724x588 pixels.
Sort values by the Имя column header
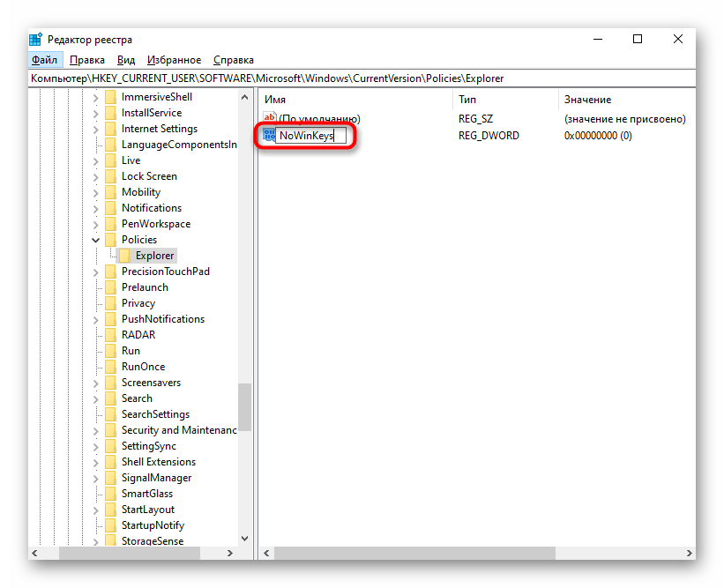pyautogui.click(x=353, y=100)
